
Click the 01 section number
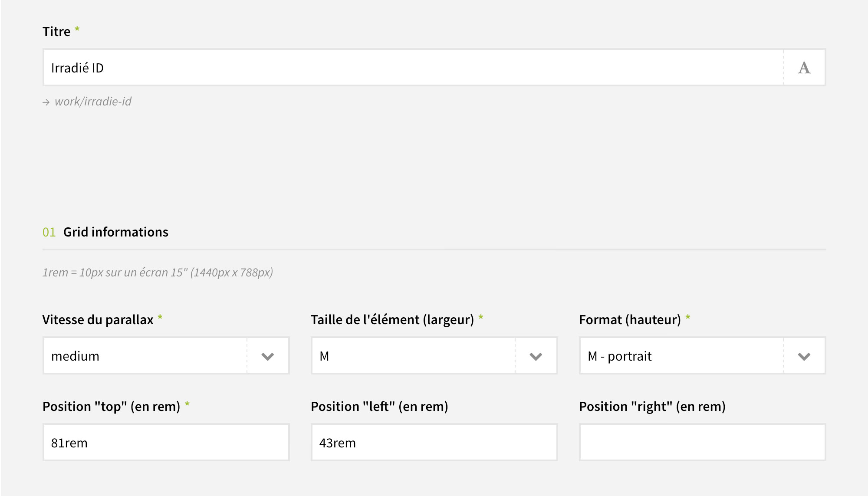pyautogui.click(x=49, y=232)
